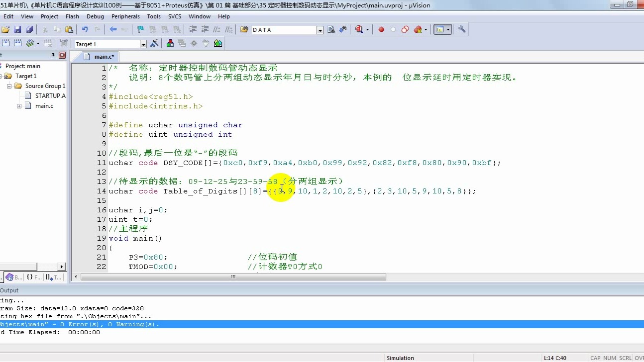The height and width of the screenshot is (362, 644).
Task: Save all open files
Action: [x=29, y=30]
